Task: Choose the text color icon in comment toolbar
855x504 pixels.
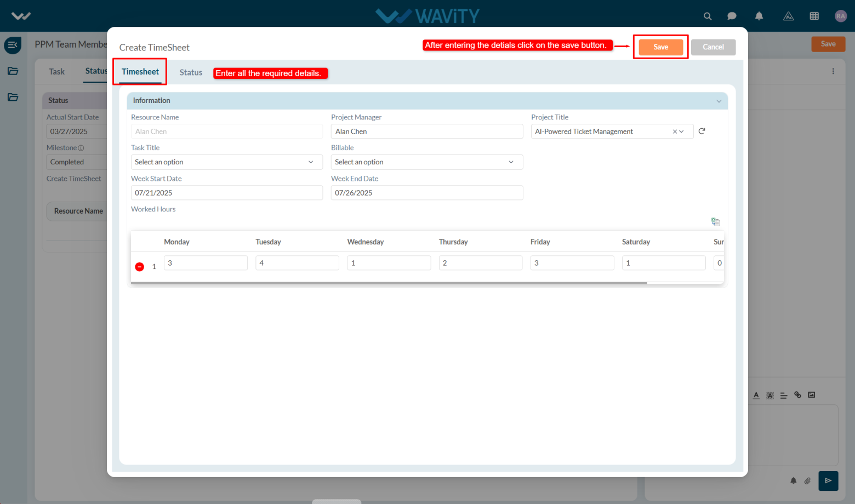Action: [x=756, y=395]
